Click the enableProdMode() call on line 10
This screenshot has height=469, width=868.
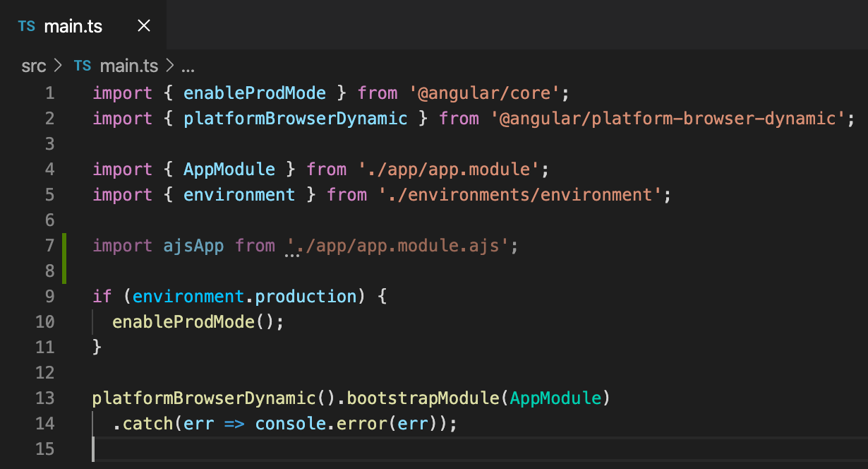point(193,322)
